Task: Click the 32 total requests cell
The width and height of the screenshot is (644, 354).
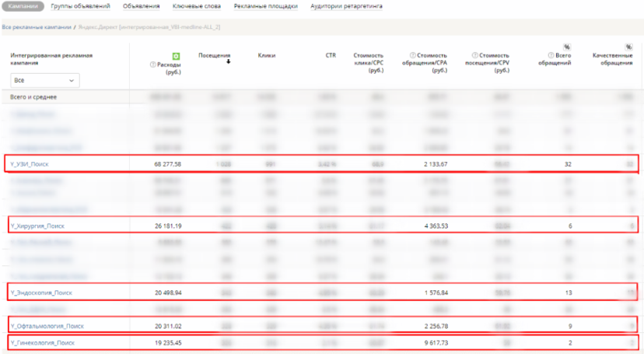Action: point(568,164)
